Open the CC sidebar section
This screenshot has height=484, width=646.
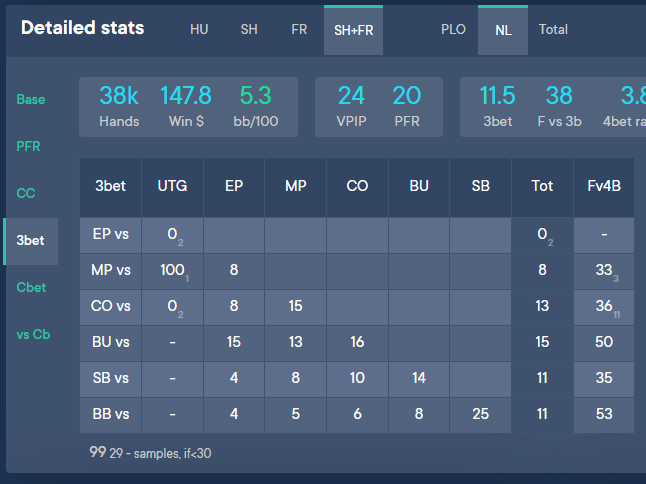pyautogui.click(x=26, y=193)
